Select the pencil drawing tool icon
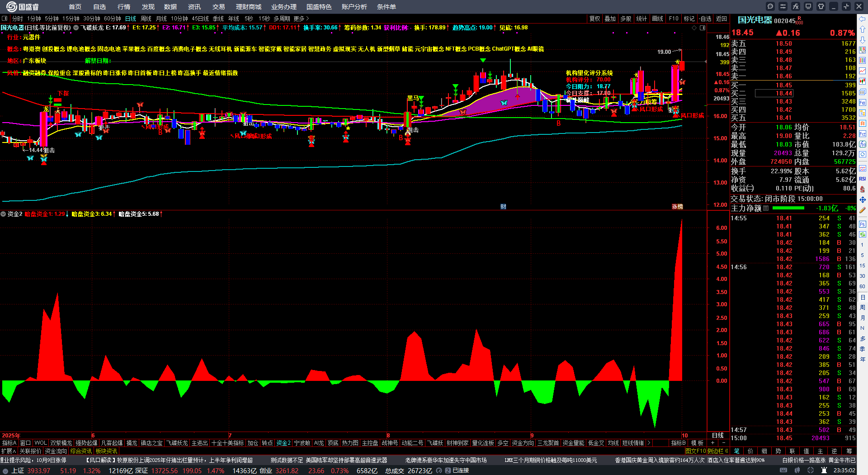This screenshot has height=475, width=868. [863, 210]
